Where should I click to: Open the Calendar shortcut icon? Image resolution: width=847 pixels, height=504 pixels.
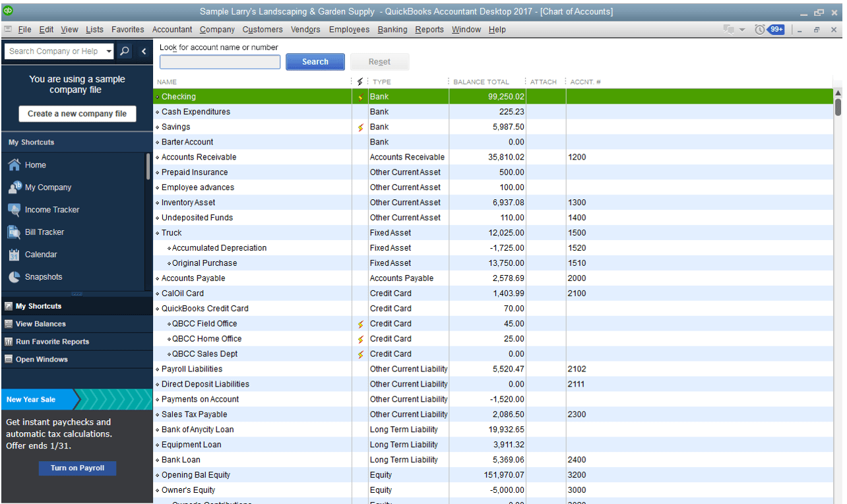(15, 255)
